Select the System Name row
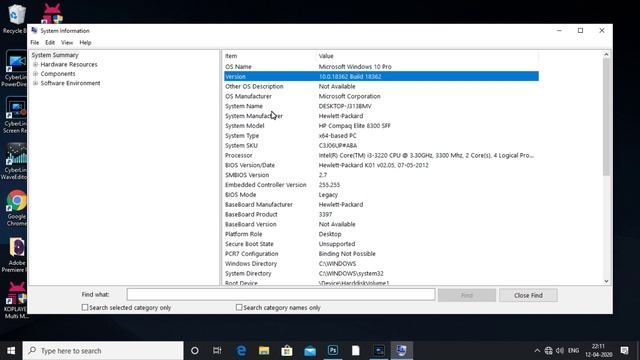640x360 pixels. tap(381, 106)
